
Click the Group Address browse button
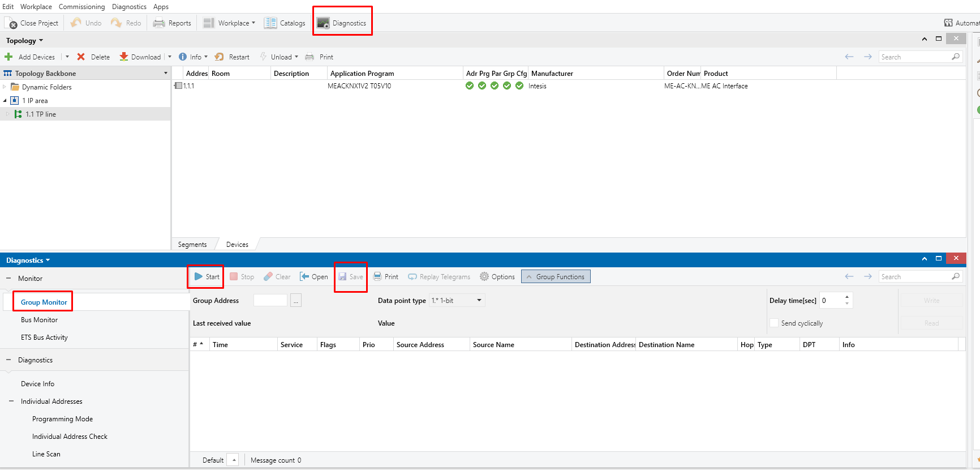pos(296,301)
